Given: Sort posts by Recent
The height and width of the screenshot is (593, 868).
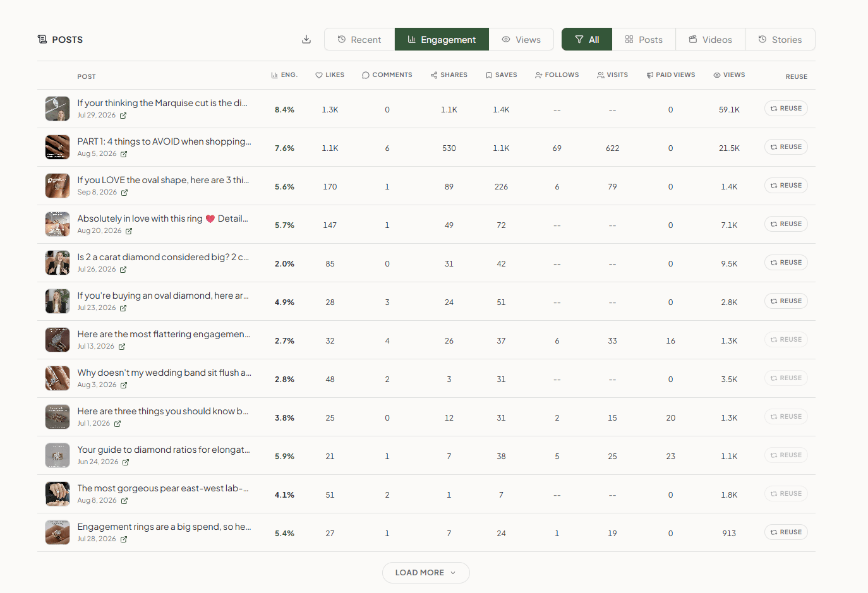Looking at the screenshot, I should point(359,39).
